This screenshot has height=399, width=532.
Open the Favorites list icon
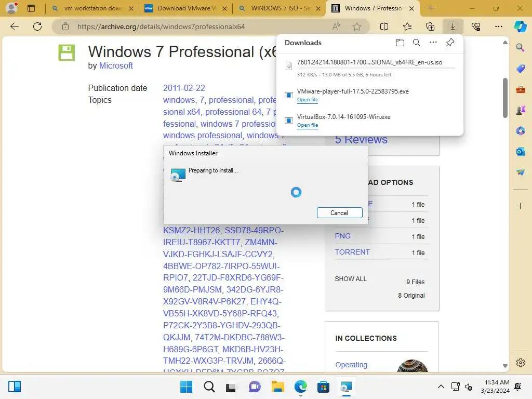(x=407, y=26)
